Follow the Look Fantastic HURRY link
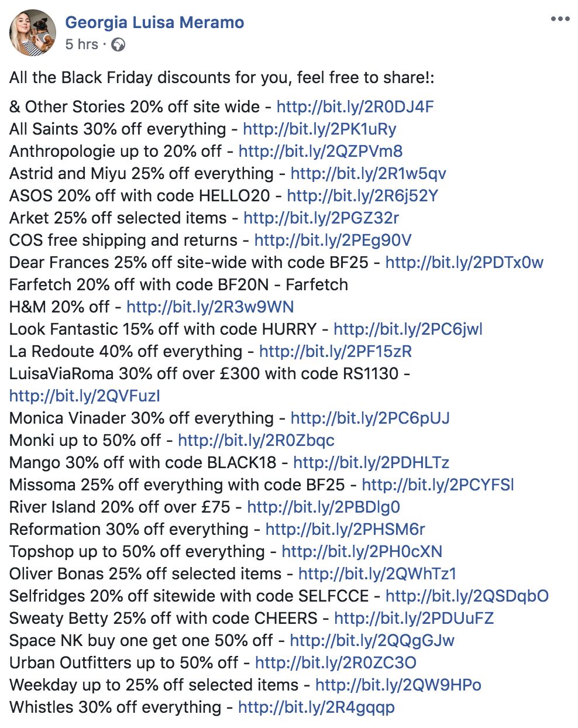The width and height of the screenshot is (578, 728). click(x=408, y=329)
